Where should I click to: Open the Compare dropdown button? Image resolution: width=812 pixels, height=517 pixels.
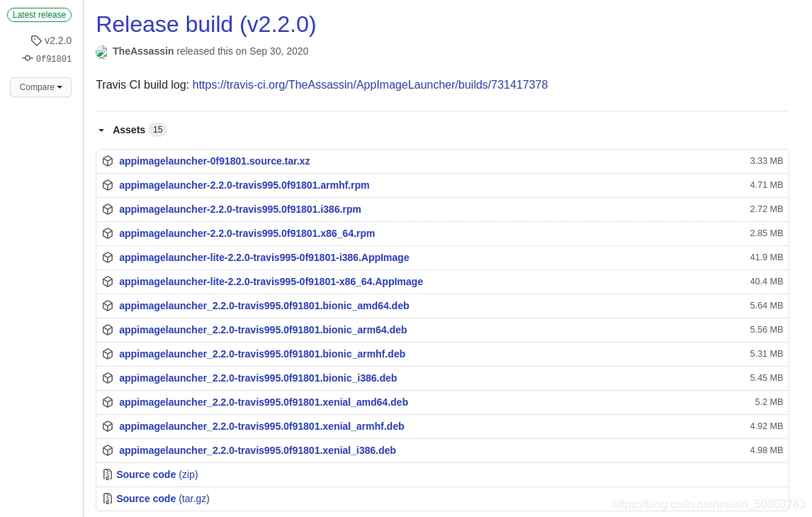[x=41, y=87]
